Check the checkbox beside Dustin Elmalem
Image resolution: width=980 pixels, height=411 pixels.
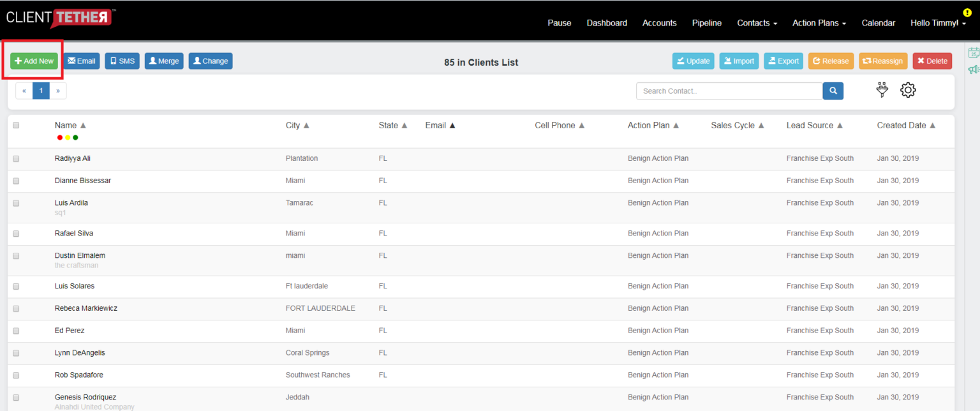[16, 255]
